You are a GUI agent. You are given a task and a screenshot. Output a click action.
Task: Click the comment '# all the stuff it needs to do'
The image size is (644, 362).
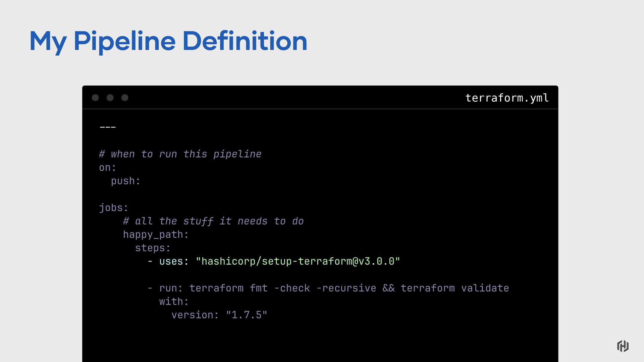pos(213,221)
